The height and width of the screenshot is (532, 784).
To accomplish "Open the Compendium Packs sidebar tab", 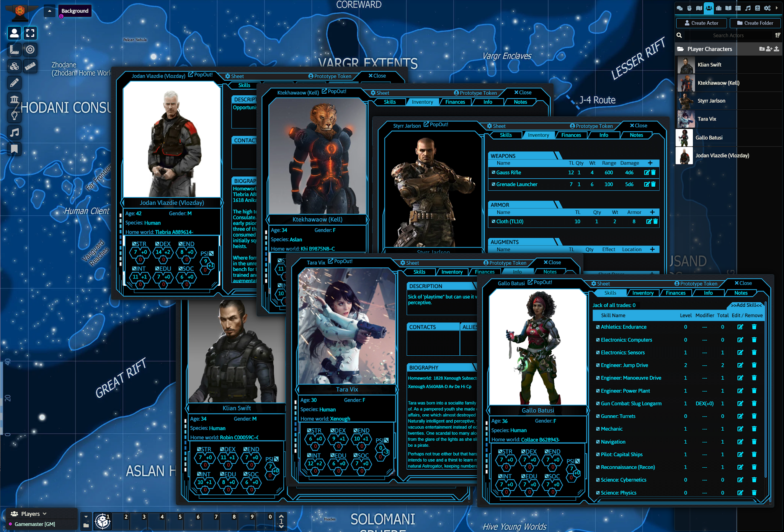I will pyautogui.click(x=758, y=8).
